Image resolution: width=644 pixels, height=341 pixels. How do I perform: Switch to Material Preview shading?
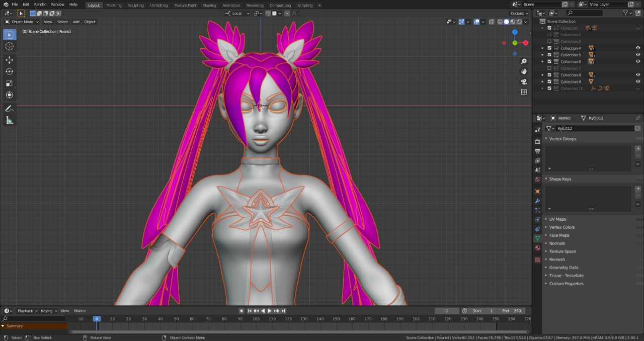click(x=513, y=22)
